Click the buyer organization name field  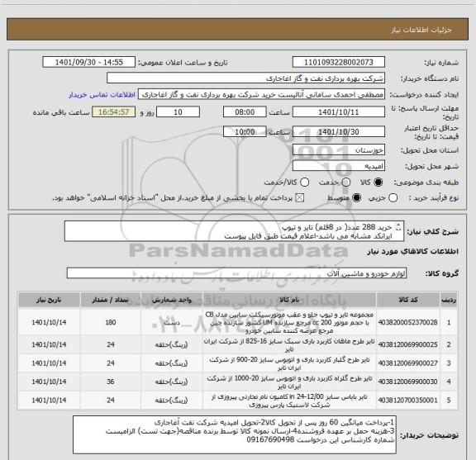point(246,78)
